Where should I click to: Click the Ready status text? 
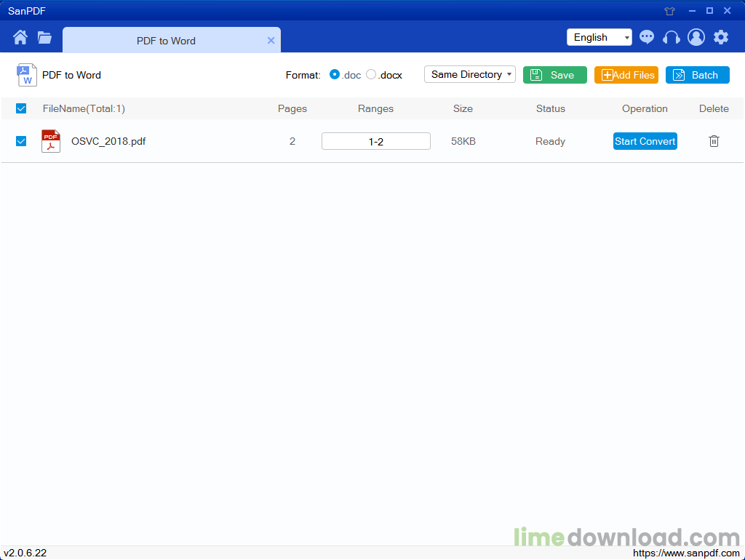coord(550,142)
